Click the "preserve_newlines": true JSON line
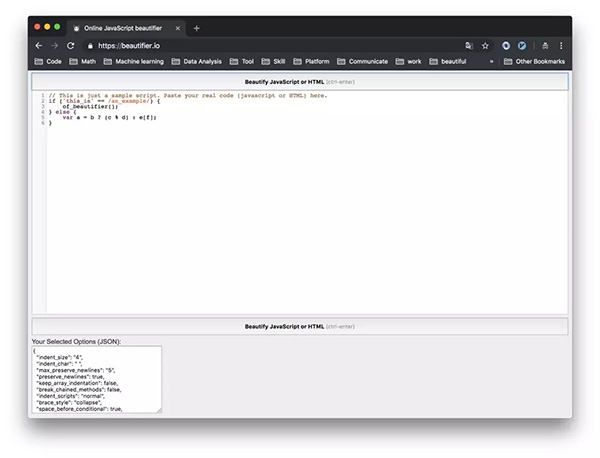600x458 pixels. coord(70,377)
